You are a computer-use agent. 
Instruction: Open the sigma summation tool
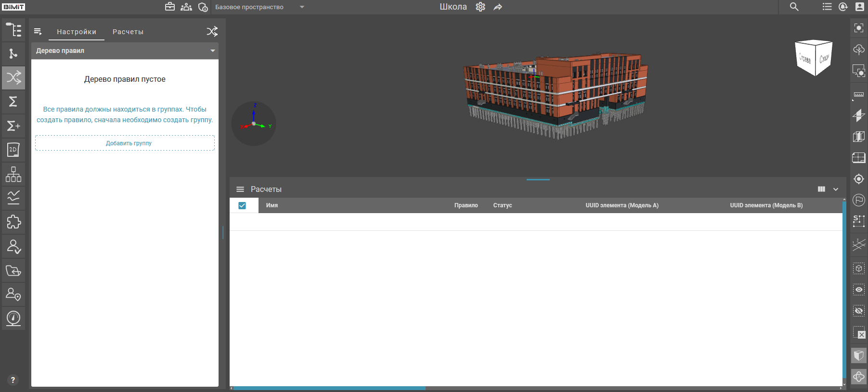pos(13,101)
